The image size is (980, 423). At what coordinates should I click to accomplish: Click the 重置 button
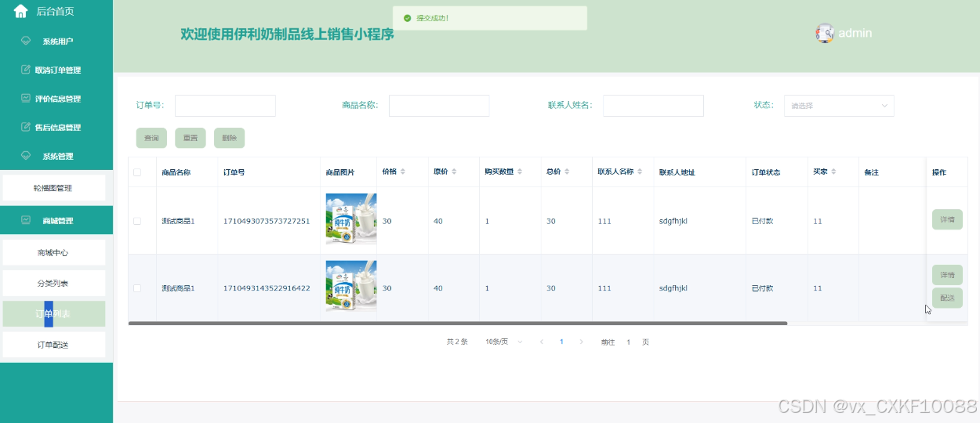coord(191,138)
